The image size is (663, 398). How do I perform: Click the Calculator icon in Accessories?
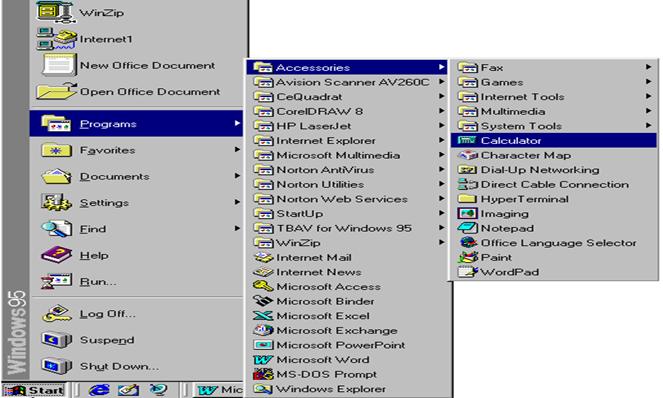point(467,140)
